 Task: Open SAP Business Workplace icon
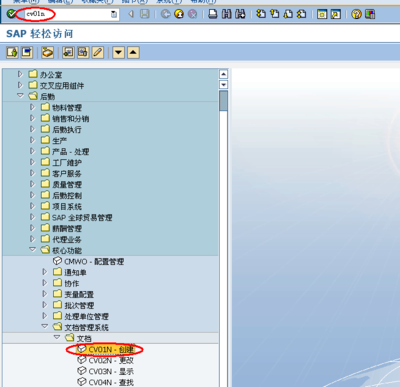click(47, 52)
